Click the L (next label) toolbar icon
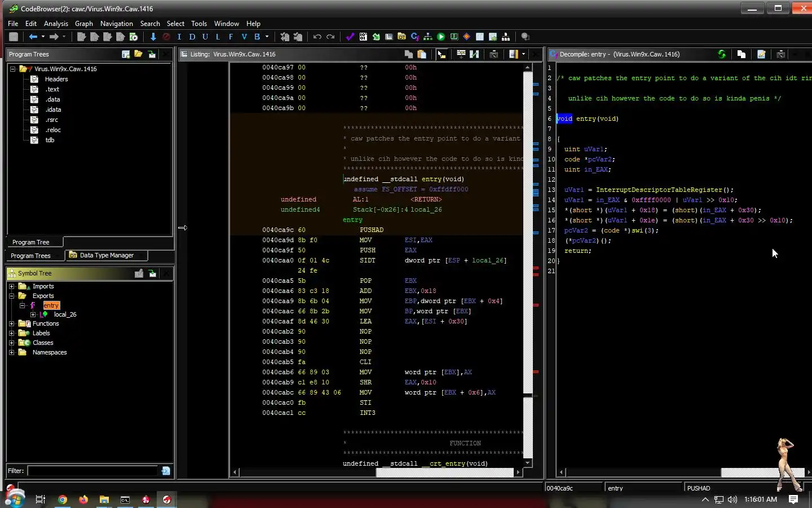This screenshot has height=508, width=812. click(218, 37)
